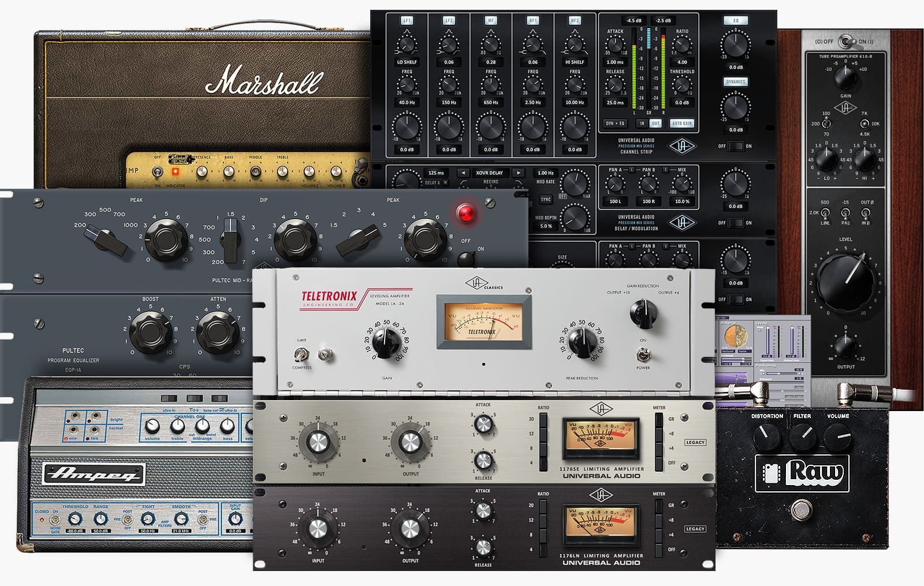Click the UA diamond logo on Channel Strip
This screenshot has width=924, height=586.
coord(682,145)
